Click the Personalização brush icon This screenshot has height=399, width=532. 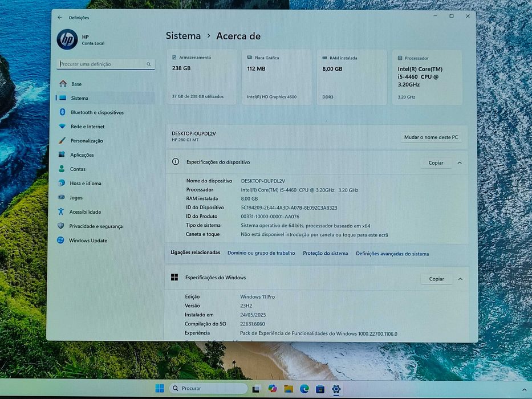[x=62, y=140]
